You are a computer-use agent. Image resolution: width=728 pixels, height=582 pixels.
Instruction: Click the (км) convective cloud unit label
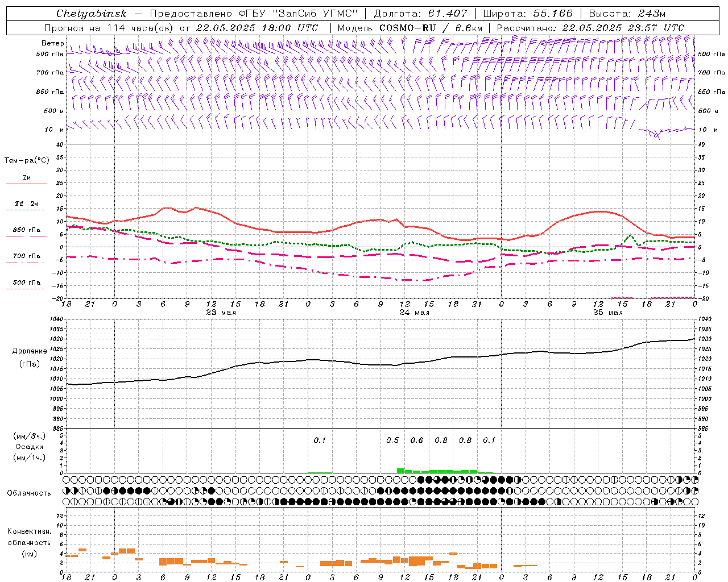(29, 554)
